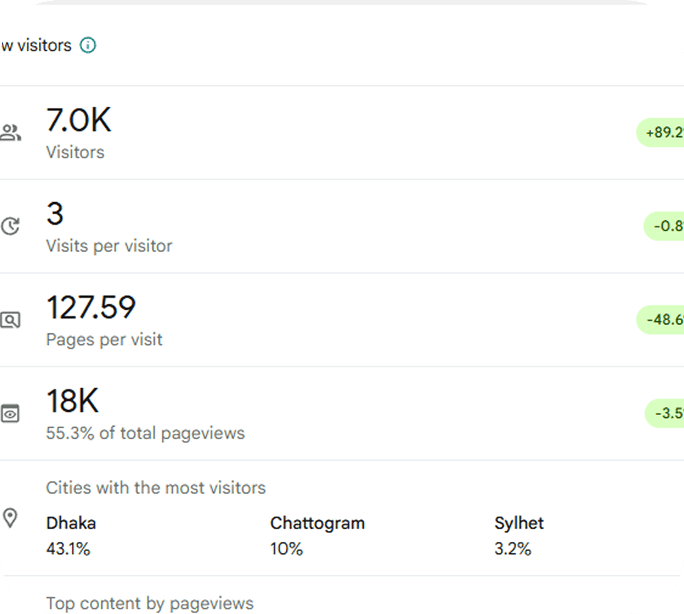684x614 pixels.
Task: Select the Pages per visit label
Action: pyautogui.click(x=104, y=340)
